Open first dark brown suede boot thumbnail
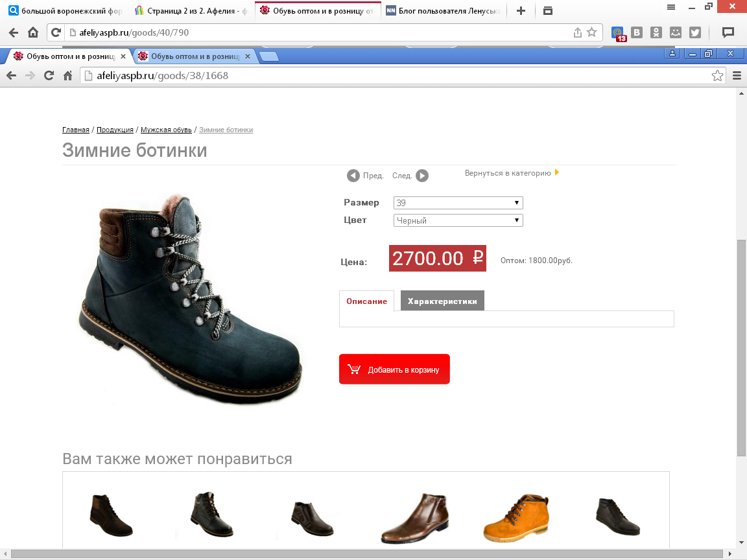The width and height of the screenshot is (747, 560). [111, 515]
